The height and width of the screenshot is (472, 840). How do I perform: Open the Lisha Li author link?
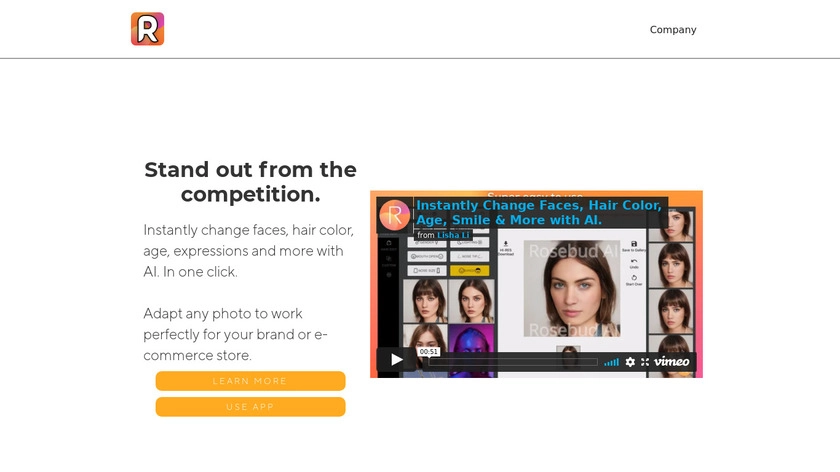click(x=453, y=235)
